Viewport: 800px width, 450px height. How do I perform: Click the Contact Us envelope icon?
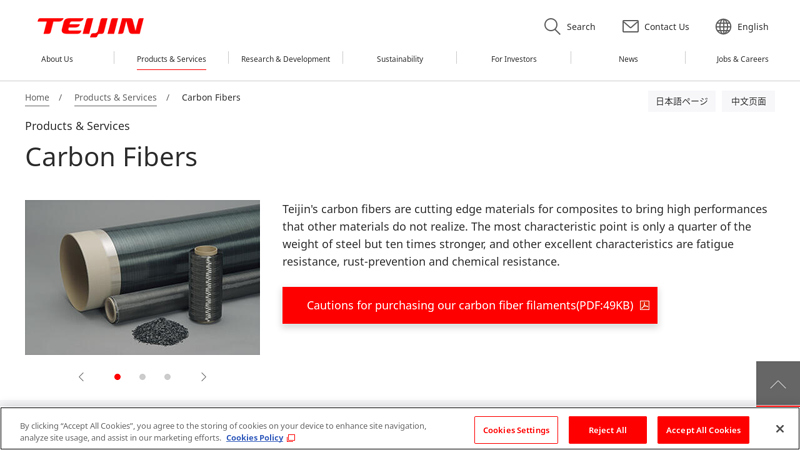pyautogui.click(x=630, y=26)
